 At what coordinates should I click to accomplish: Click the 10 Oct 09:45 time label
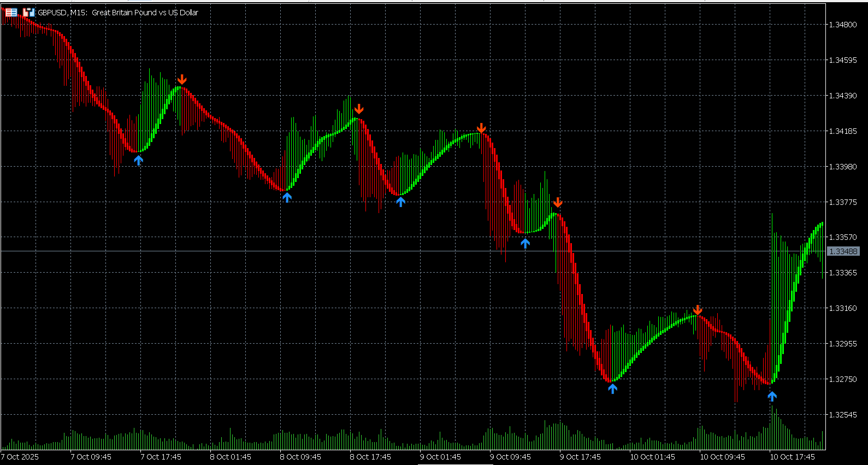click(722, 457)
